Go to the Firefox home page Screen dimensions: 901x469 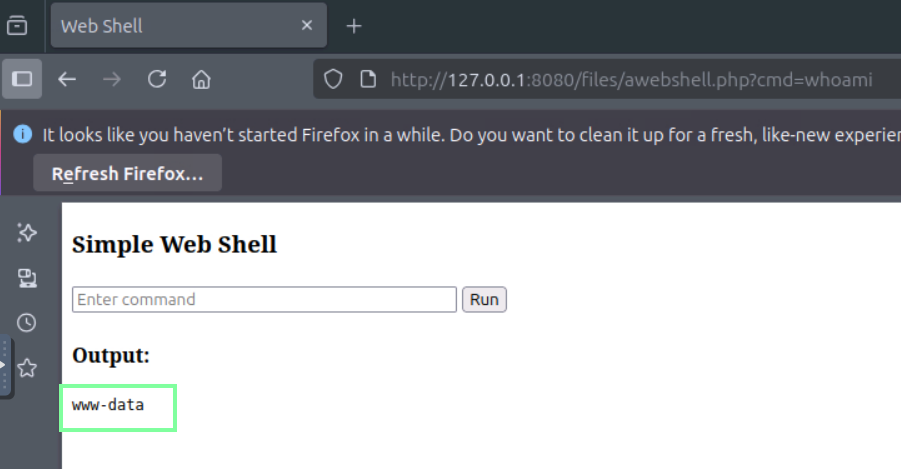(201, 79)
